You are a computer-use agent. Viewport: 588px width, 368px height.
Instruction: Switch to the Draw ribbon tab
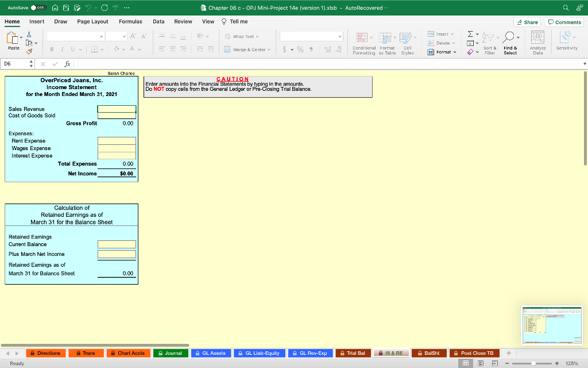pyautogui.click(x=61, y=21)
